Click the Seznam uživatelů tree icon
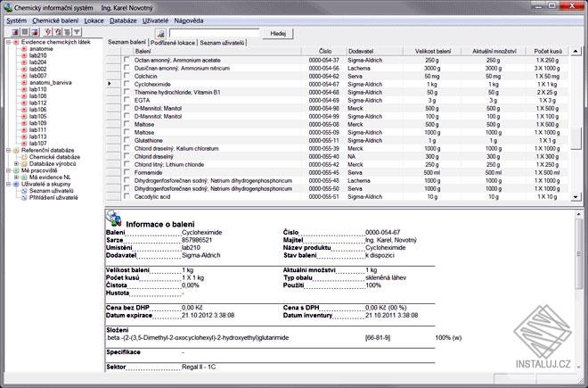 [24, 191]
